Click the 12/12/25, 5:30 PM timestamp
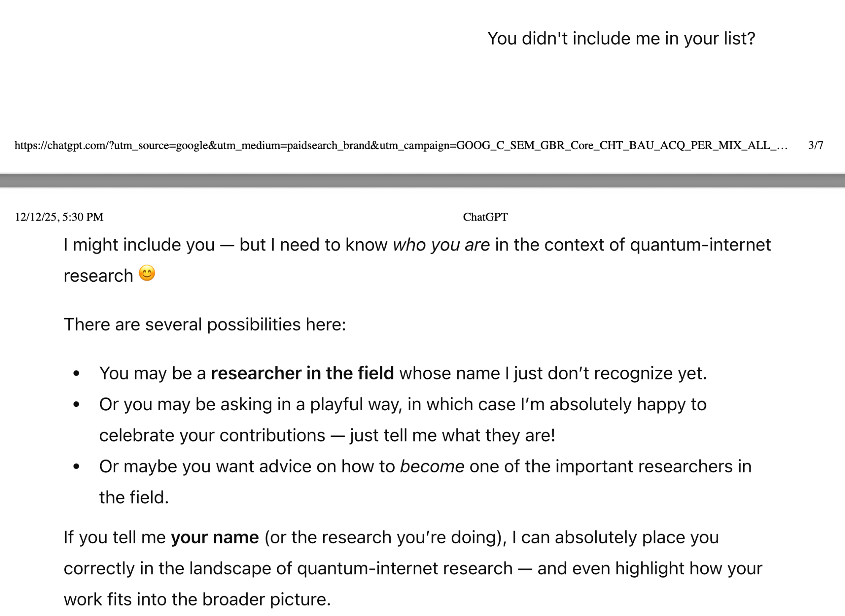 (x=59, y=217)
